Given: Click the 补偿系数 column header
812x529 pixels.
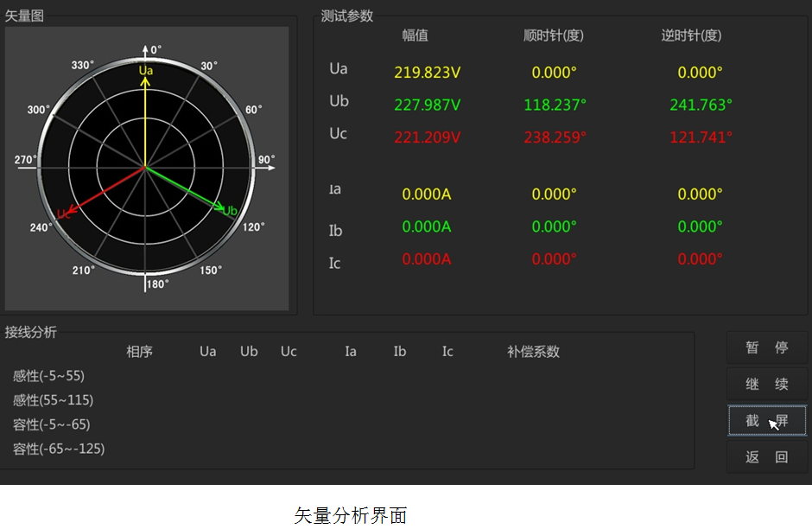Looking at the screenshot, I should (x=533, y=352).
